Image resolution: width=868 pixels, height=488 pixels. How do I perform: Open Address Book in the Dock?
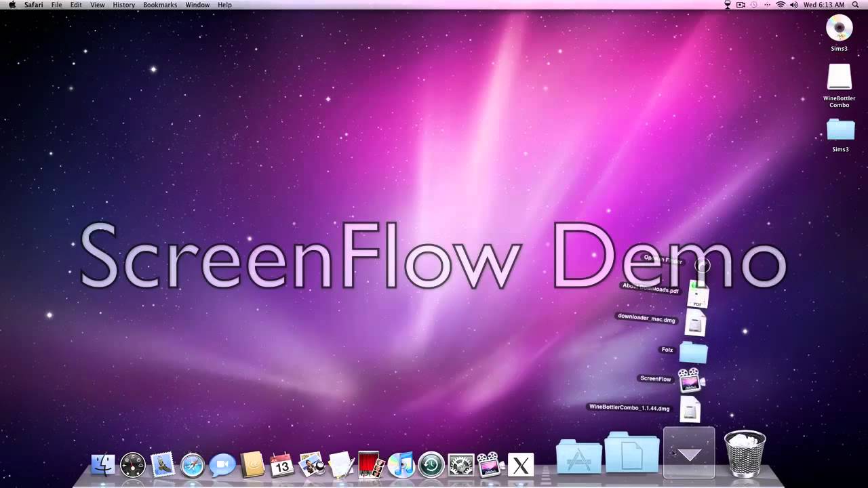point(252,465)
